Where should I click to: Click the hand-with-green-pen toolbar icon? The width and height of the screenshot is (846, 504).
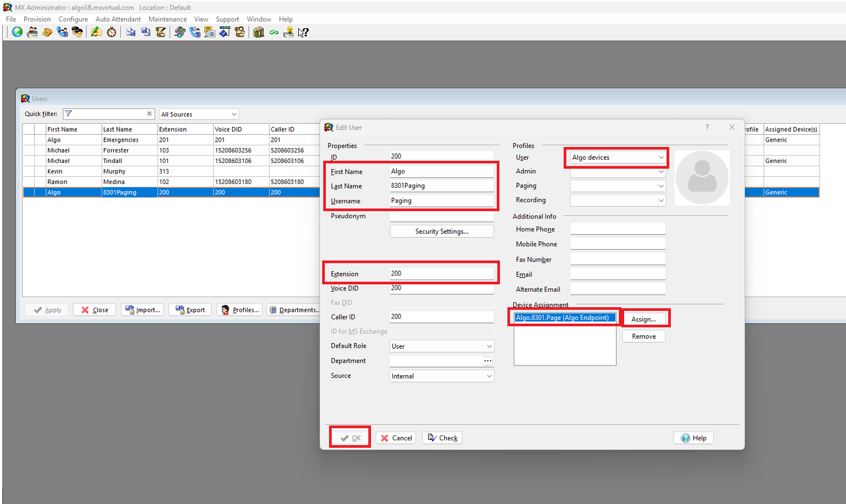click(96, 32)
